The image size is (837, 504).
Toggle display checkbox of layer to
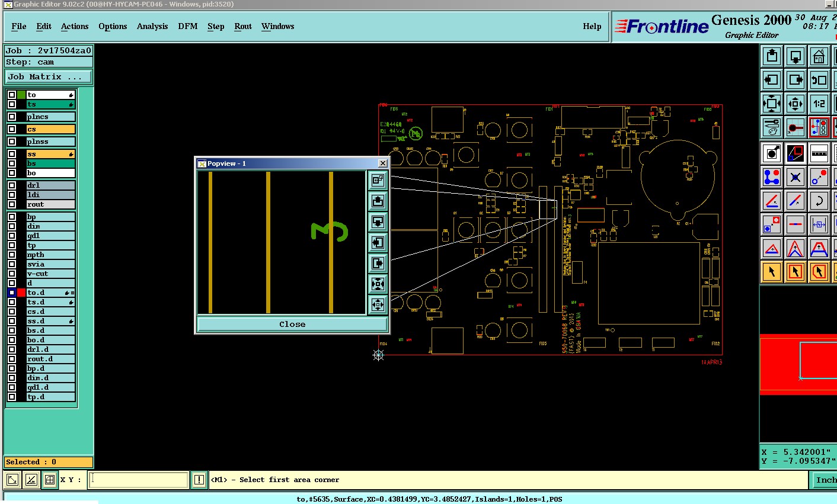pyautogui.click(x=12, y=95)
